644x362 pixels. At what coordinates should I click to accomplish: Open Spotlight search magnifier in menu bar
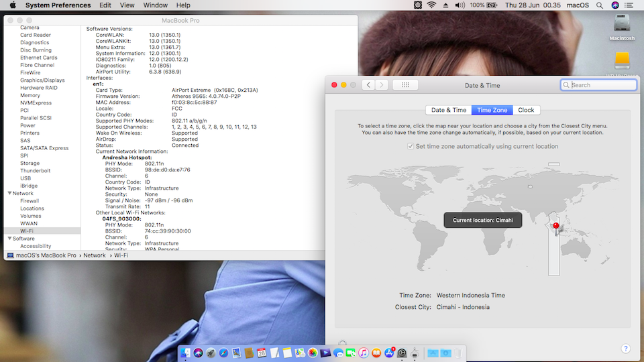click(x=600, y=5)
